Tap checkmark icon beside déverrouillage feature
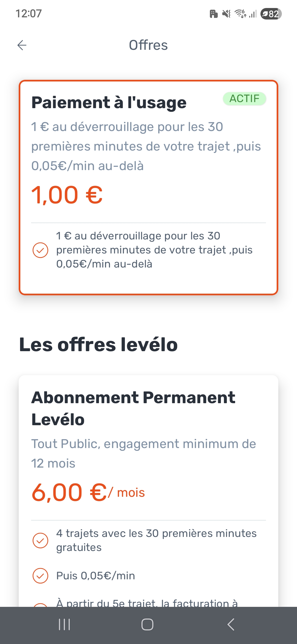Viewport: 297px width, 644px height. click(40, 250)
